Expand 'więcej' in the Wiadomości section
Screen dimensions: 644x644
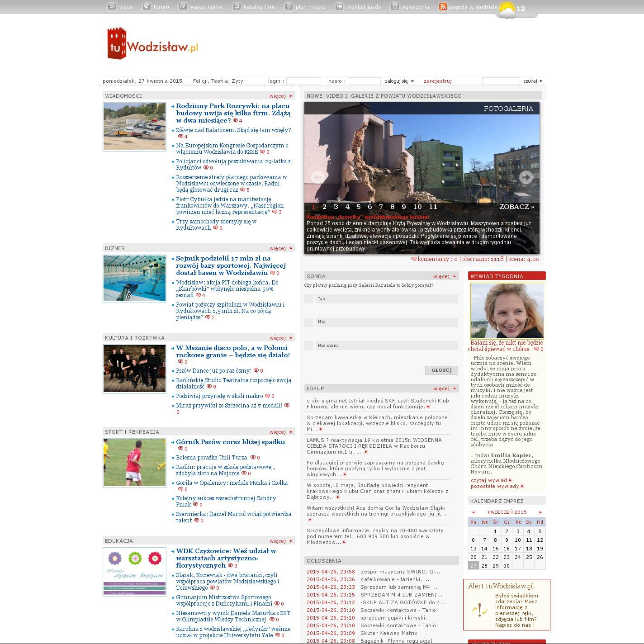(280, 96)
